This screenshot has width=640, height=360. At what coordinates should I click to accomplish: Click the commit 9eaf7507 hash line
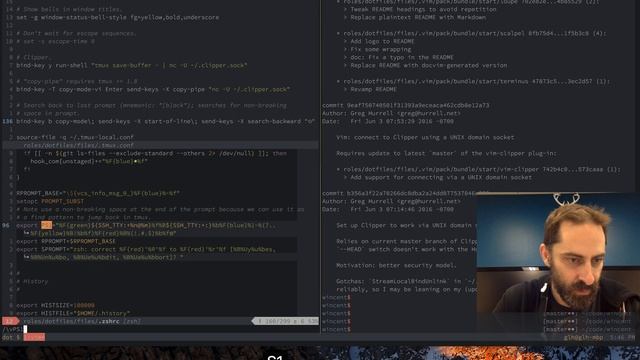[405, 105]
